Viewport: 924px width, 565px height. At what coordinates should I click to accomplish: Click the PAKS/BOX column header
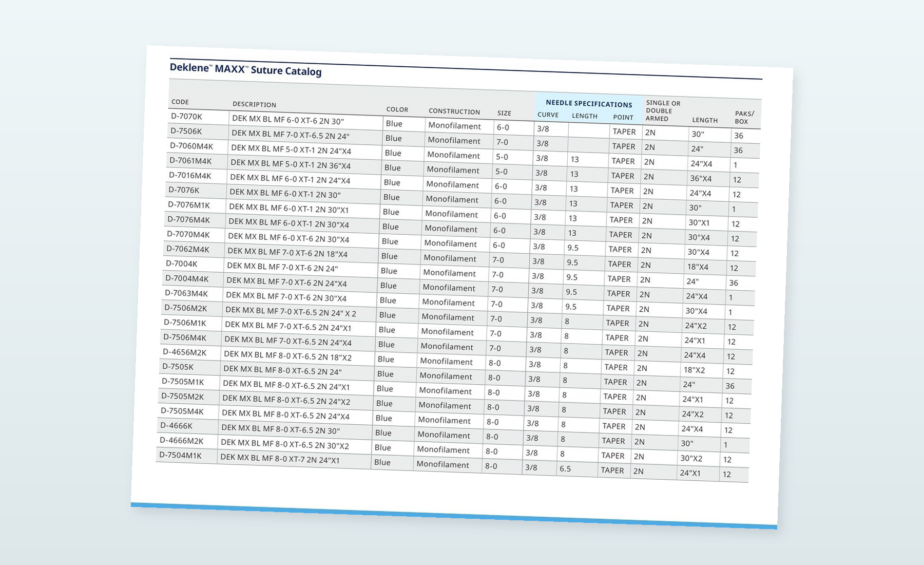point(744,118)
